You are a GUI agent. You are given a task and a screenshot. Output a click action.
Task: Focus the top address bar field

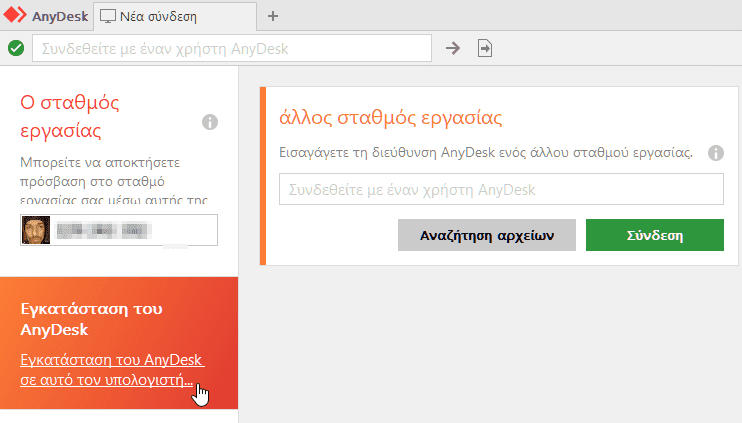[x=232, y=48]
